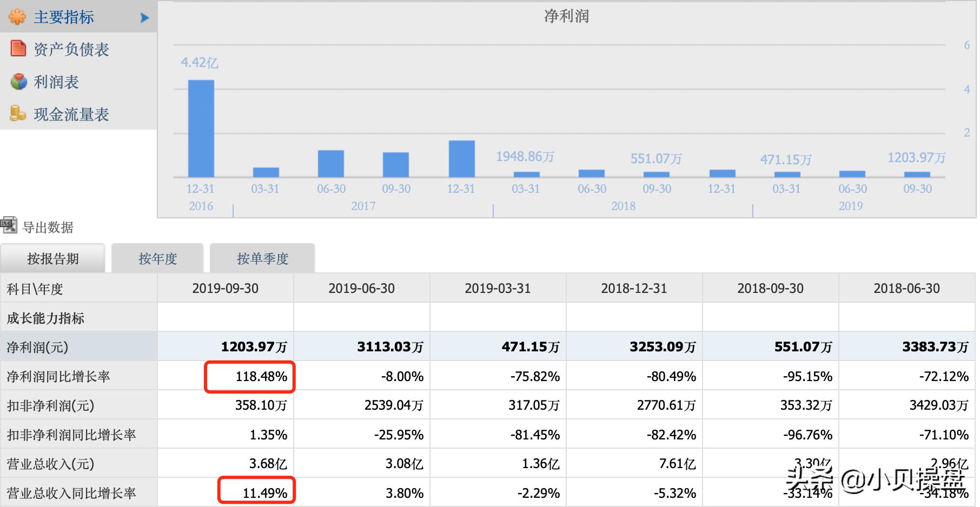The height and width of the screenshot is (507, 980).
Task: Click the 3.68亿 revenue cell
Action: tap(226, 464)
